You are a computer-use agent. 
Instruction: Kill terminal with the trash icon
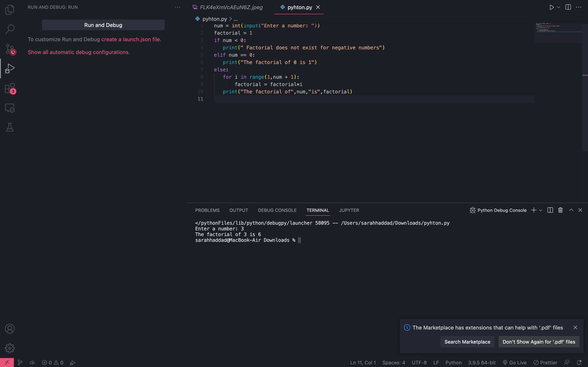560,210
